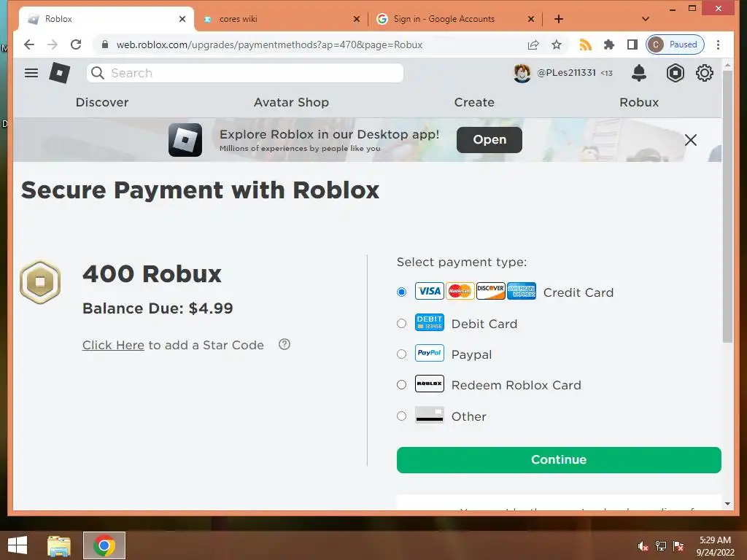Open the Chrome three-dot menu

(x=718, y=44)
